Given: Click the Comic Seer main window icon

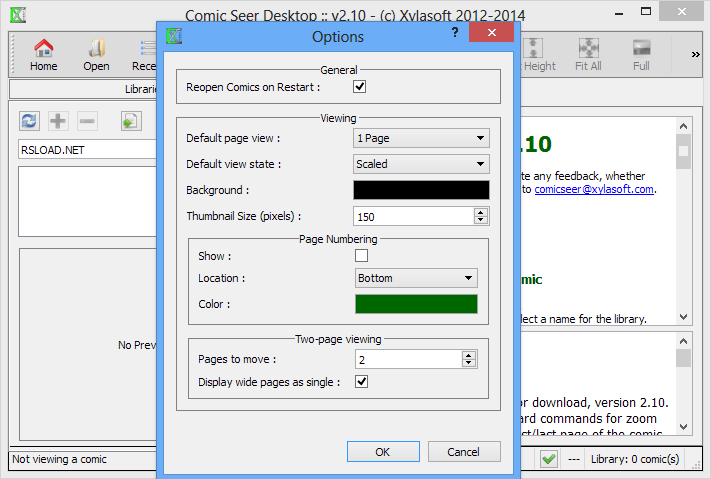Looking at the screenshot, I should [x=18, y=15].
